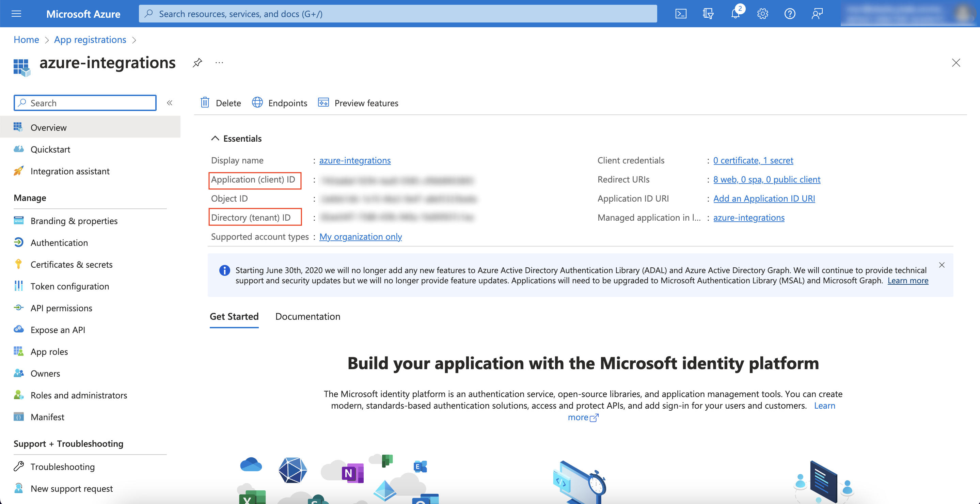Collapse the left navigation pane
This screenshot has height=504, width=980.
pyautogui.click(x=170, y=102)
